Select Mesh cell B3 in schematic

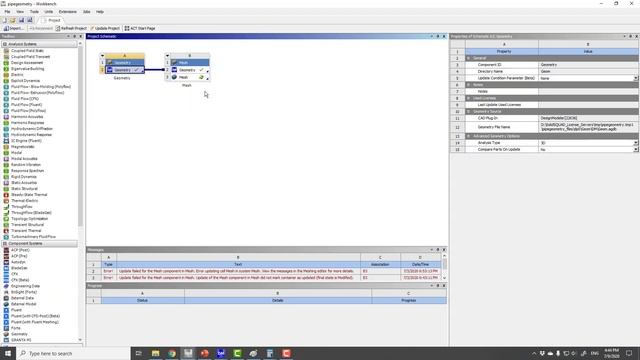coord(190,77)
